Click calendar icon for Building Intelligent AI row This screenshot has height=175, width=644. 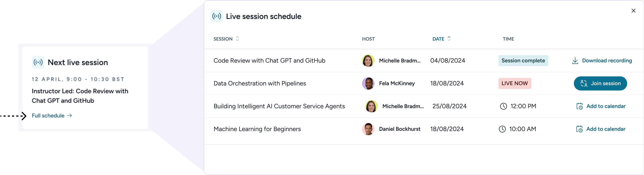579,106
